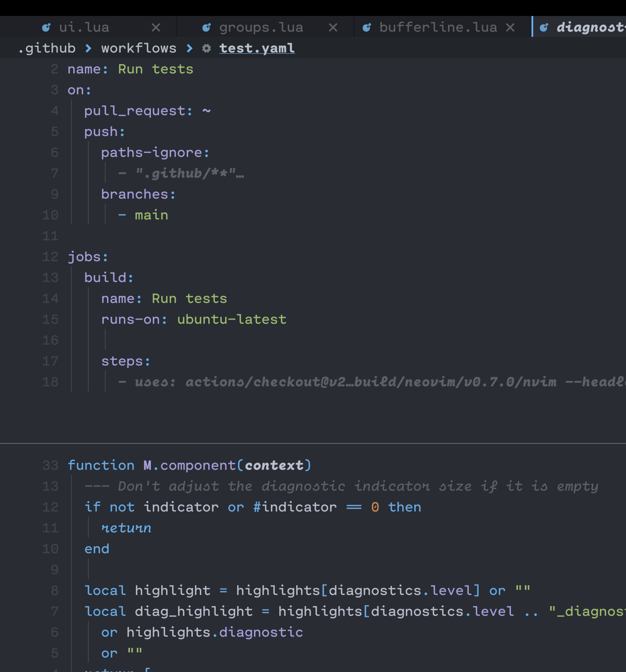Close the ui.lua buffer
Viewport: 626px width, 672px height.
coord(156,27)
